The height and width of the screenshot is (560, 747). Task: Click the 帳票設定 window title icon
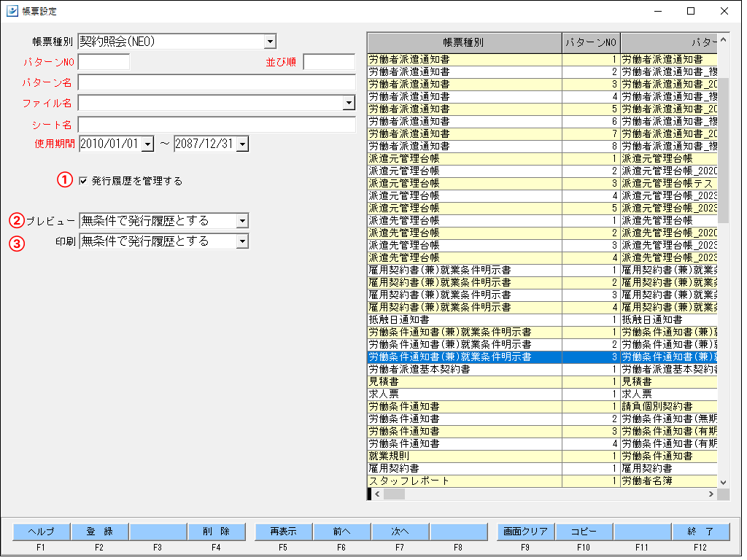pyautogui.click(x=12, y=12)
